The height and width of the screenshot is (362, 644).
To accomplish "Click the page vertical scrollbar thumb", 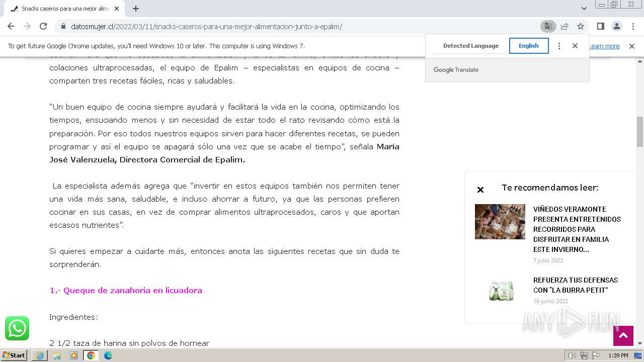I will point(640,131).
